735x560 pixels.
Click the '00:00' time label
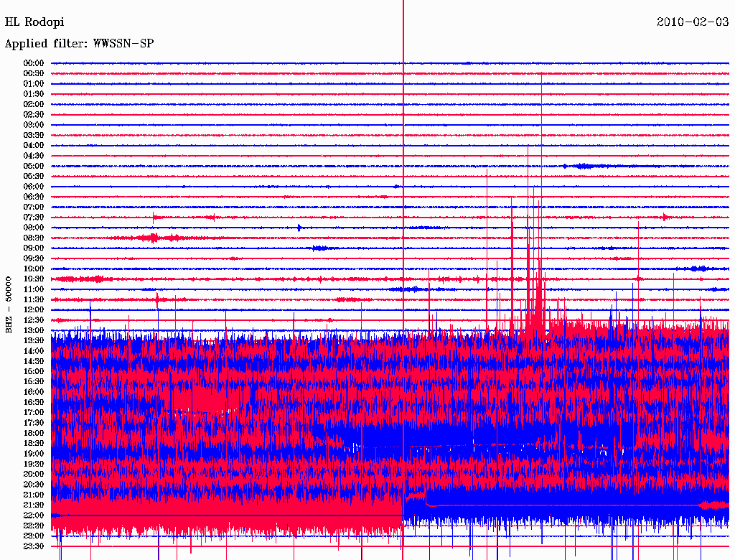[34, 63]
